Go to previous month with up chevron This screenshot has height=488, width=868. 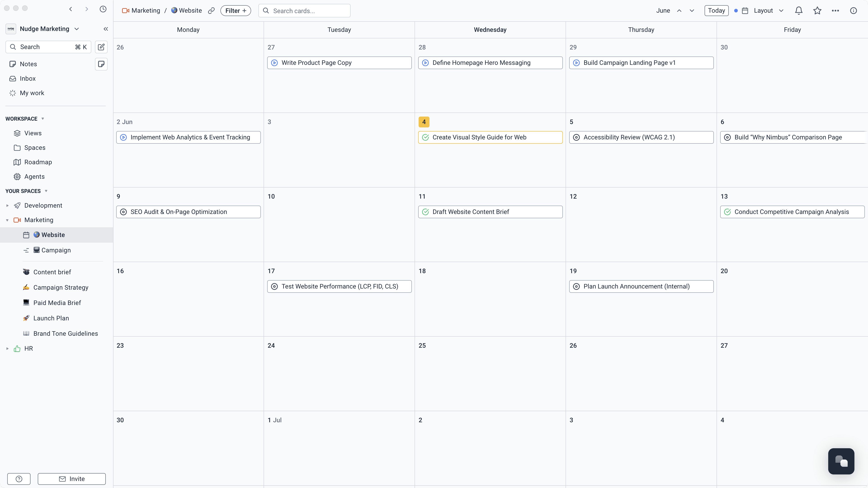pos(679,11)
